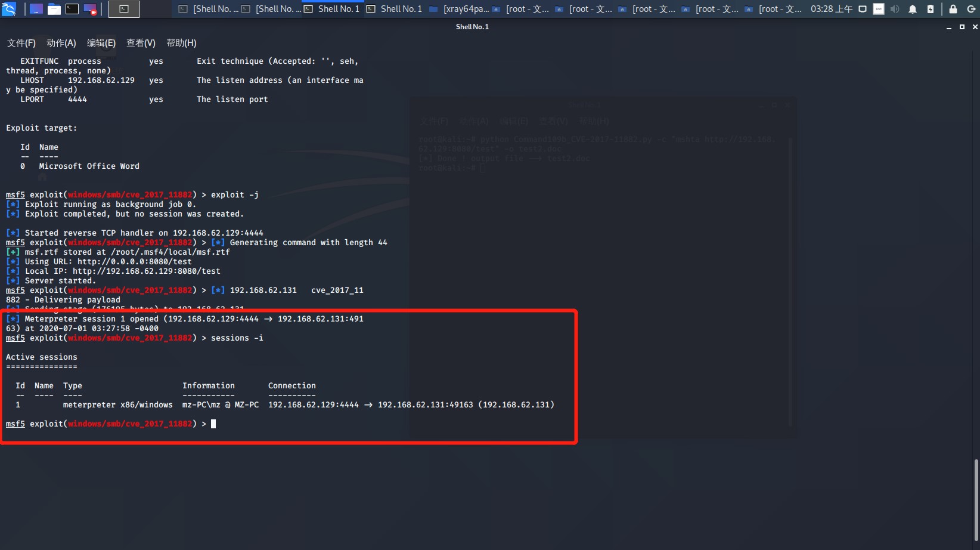Switch to the xray64pa taskbar window
Screen dimensions: 980x550
459,9
